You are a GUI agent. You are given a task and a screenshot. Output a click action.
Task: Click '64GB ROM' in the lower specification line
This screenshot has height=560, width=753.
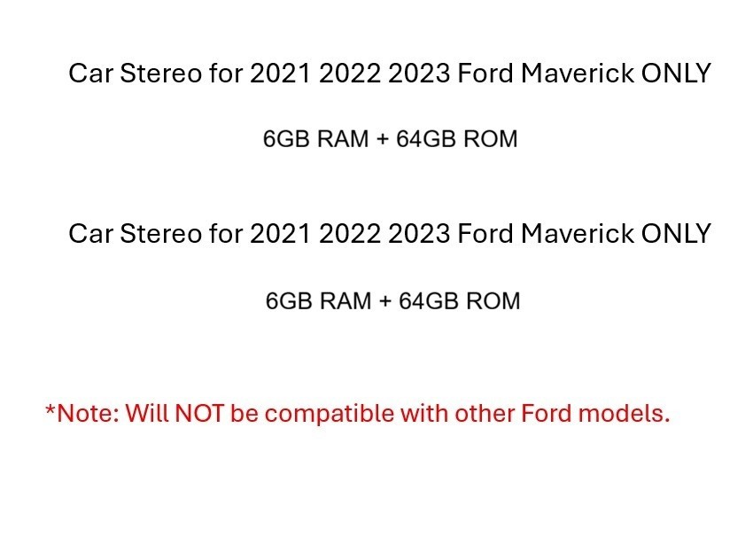click(460, 301)
